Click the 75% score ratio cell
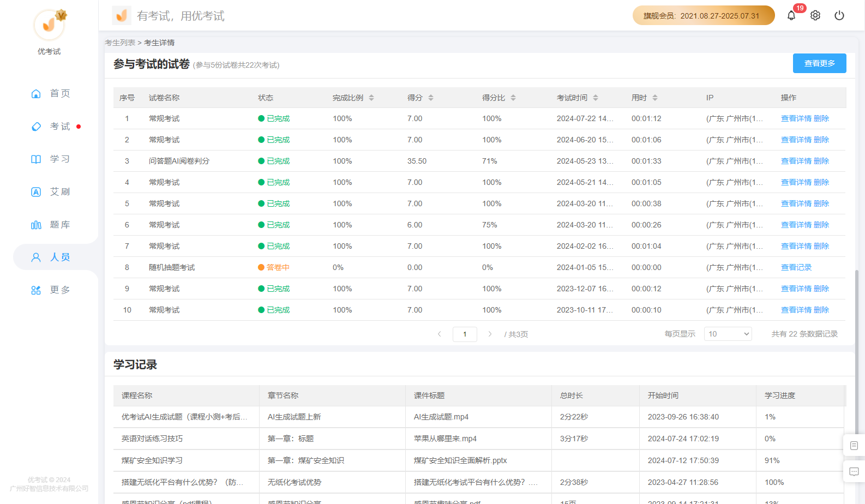865x504 pixels. pyautogui.click(x=490, y=225)
